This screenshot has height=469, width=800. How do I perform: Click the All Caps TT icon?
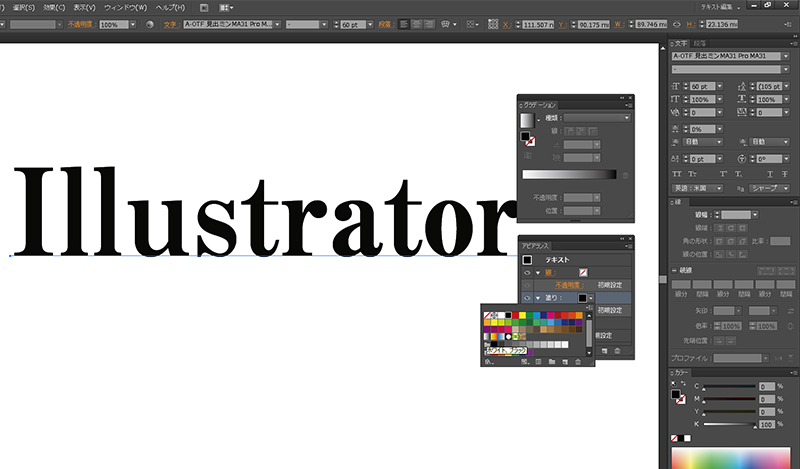677,174
